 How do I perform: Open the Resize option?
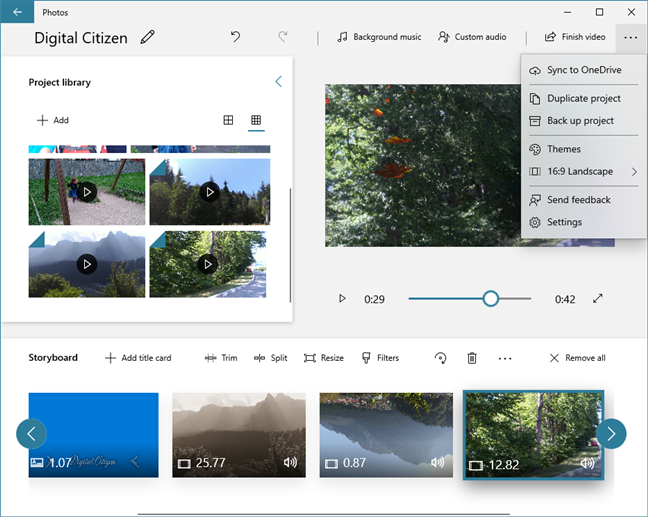(324, 358)
